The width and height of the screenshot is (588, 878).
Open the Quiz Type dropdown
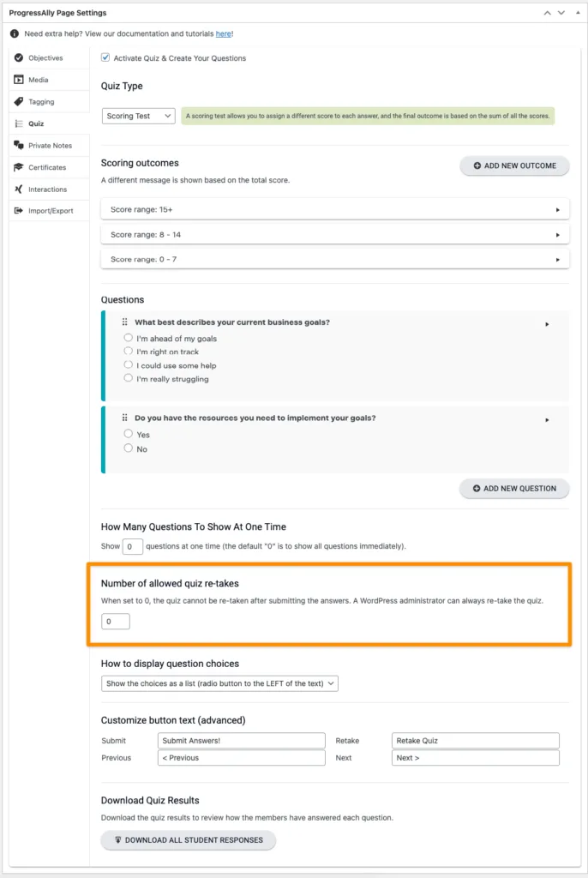pos(138,116)
